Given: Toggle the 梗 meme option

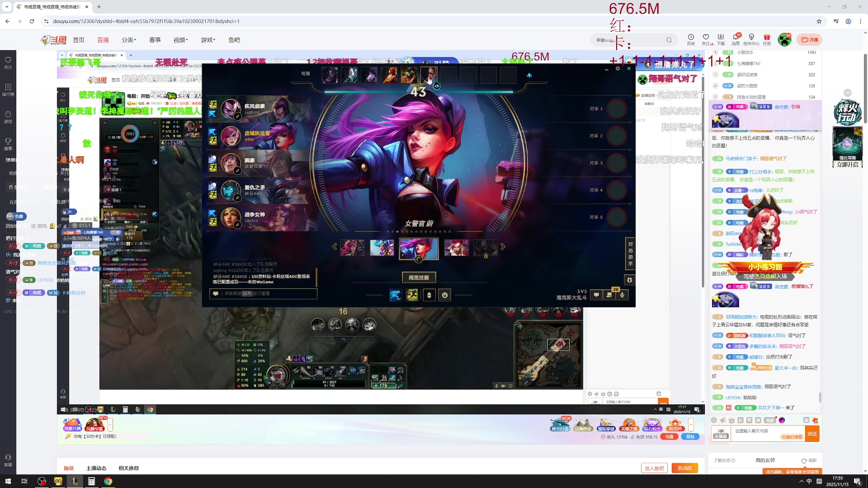Looking at the screenshot, I should click(758, 420).
